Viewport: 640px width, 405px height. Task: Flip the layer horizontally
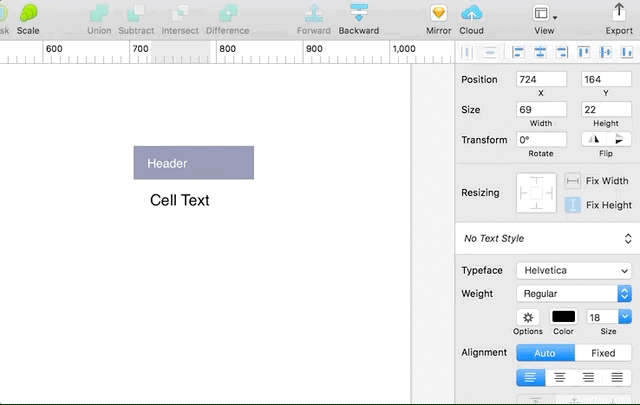[594, 139]
